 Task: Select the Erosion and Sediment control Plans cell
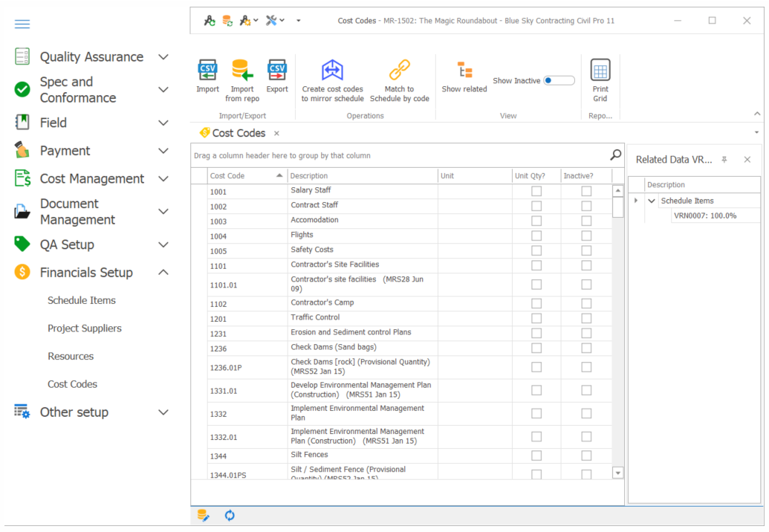point(363,334)
